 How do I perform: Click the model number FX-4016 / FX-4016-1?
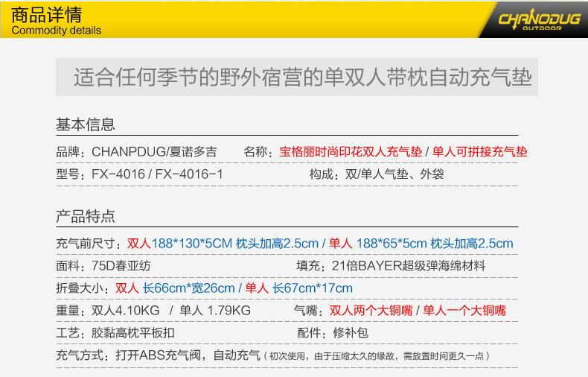[x=157, y=174]
